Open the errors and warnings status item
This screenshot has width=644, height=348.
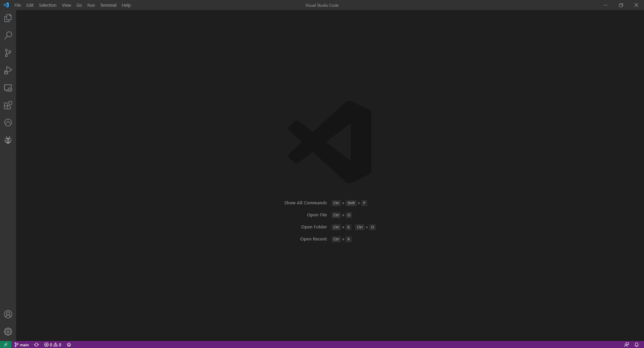click(x=53, y=345)
